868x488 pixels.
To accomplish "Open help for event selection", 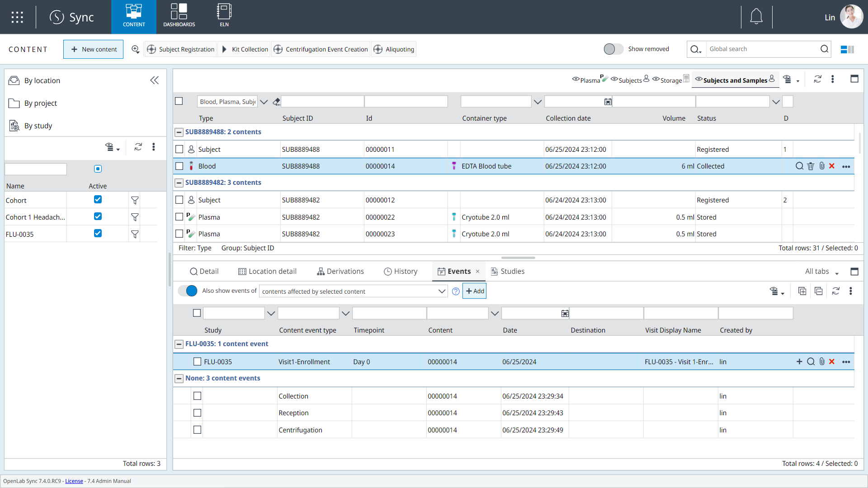I will click(456, 291).
